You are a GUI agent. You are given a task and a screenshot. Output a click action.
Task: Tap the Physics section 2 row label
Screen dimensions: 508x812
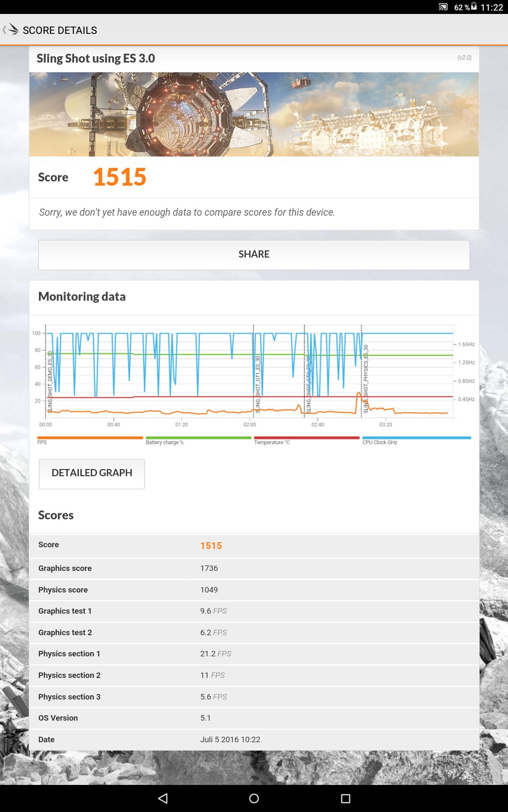(69, 675)
